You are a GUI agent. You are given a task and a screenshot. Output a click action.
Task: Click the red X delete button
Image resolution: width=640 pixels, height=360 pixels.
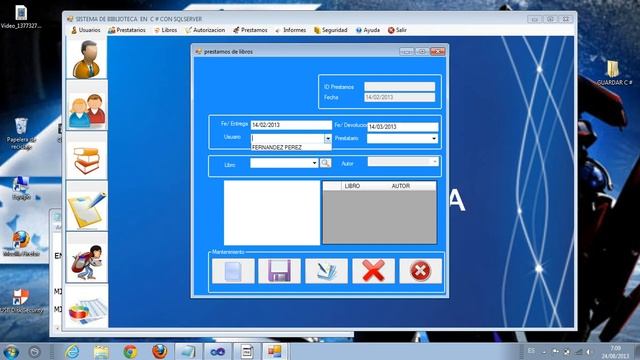click(373, 271)
